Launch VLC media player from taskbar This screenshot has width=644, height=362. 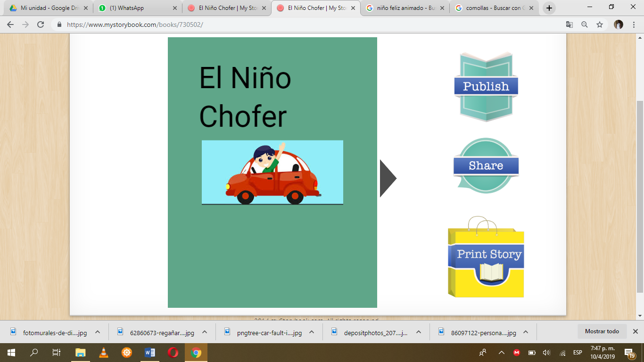[103, 353]
